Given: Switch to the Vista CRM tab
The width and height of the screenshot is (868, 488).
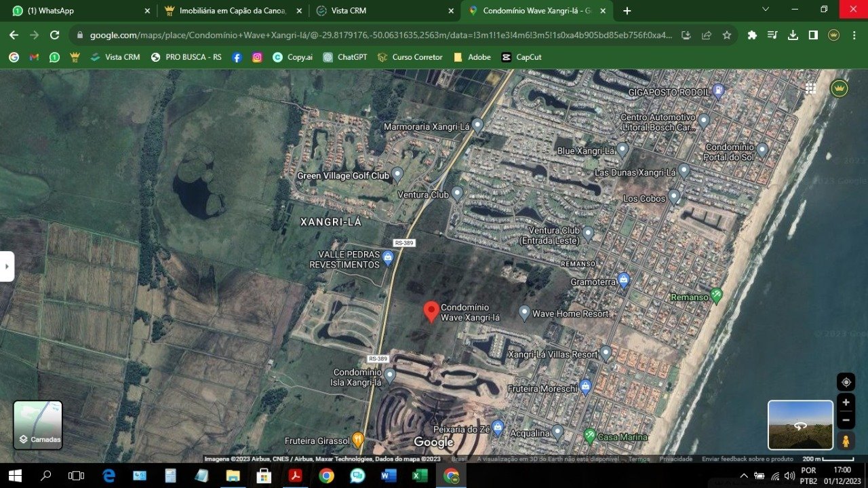Looking at the screenshot, I should pos(384,11).
